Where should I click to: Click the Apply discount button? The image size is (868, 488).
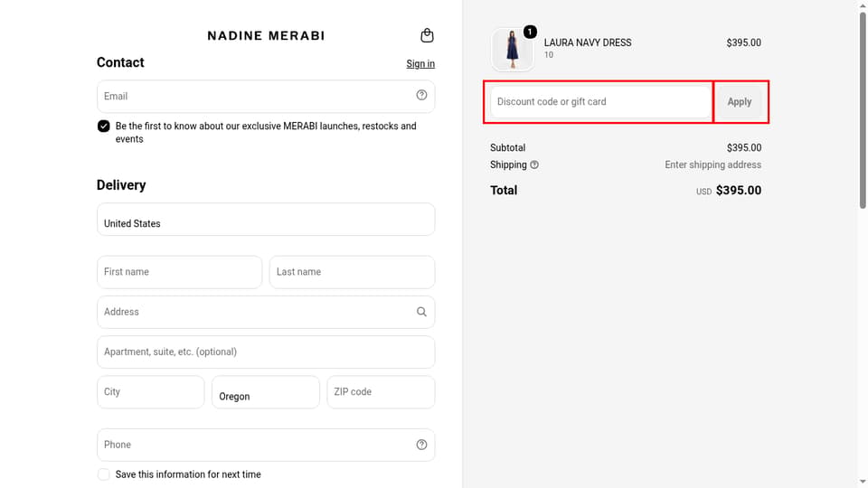click(x=739, y=102)
